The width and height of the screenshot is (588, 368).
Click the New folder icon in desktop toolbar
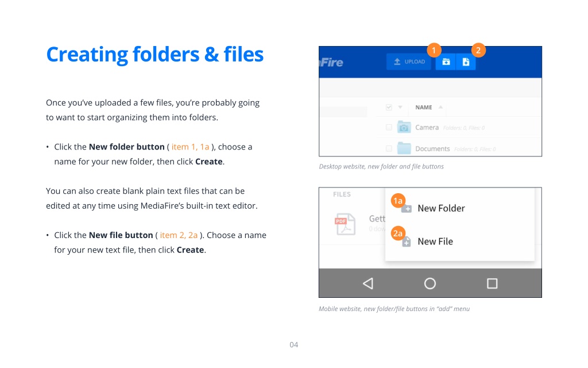[446, 62]
